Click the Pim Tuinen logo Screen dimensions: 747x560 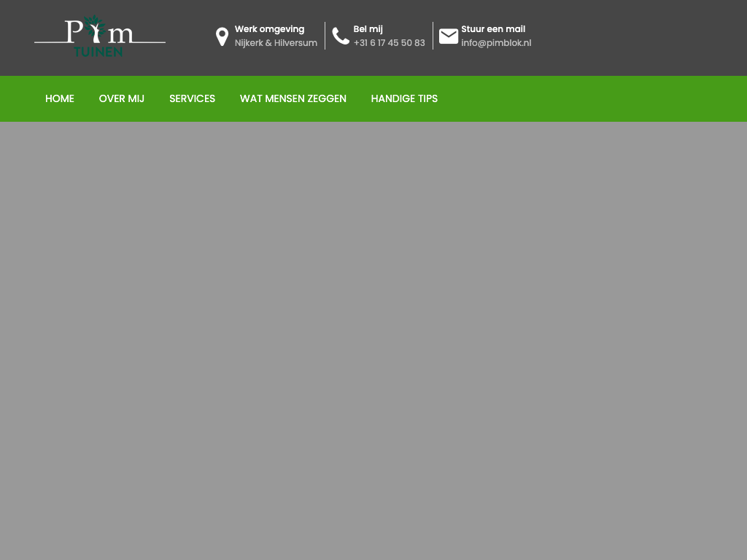coord(100,36)
